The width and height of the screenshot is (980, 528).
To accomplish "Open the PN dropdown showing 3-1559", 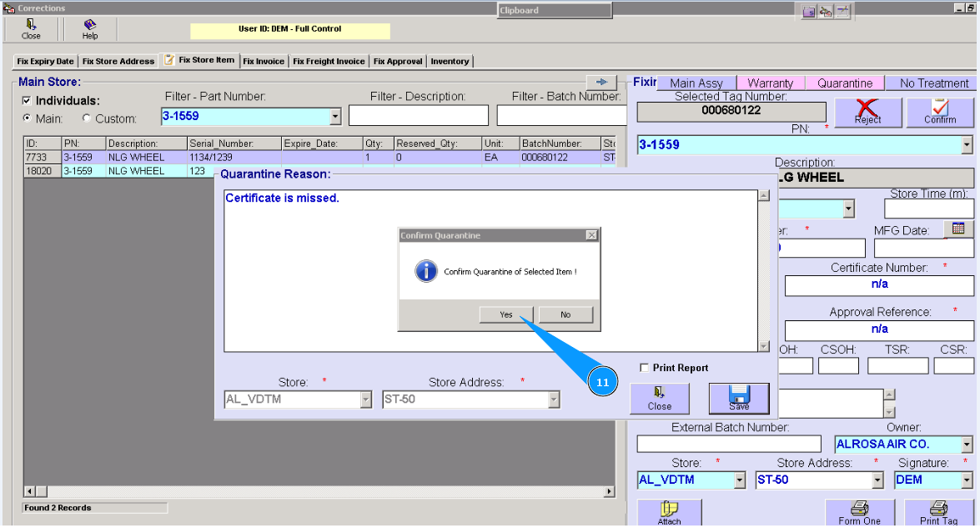I will pos(967,145).
